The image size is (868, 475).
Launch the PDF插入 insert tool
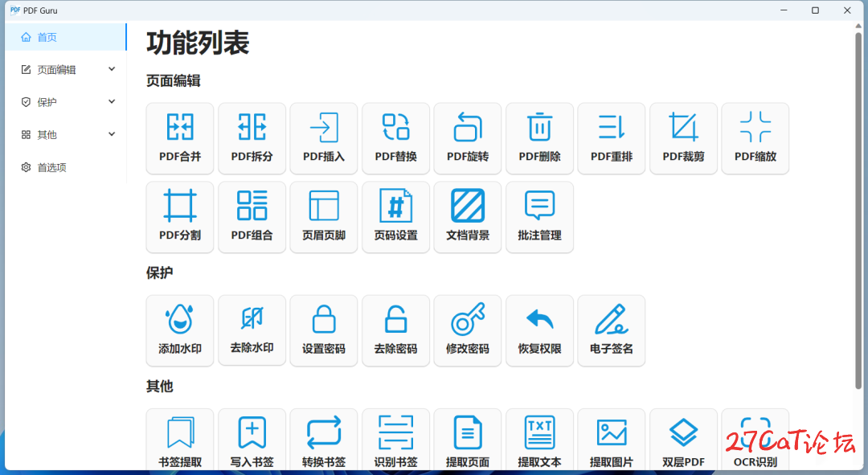324,138
